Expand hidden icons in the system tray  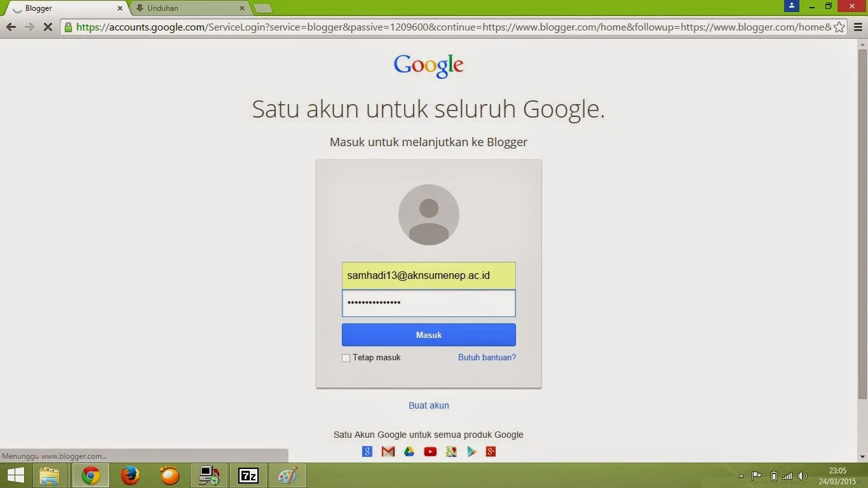(741, 475)
